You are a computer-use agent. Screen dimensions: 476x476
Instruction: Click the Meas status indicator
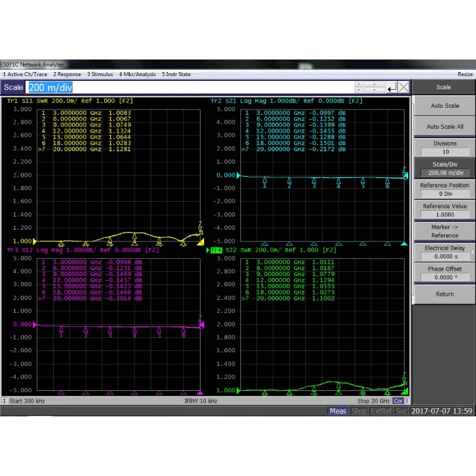coord(338,411)
